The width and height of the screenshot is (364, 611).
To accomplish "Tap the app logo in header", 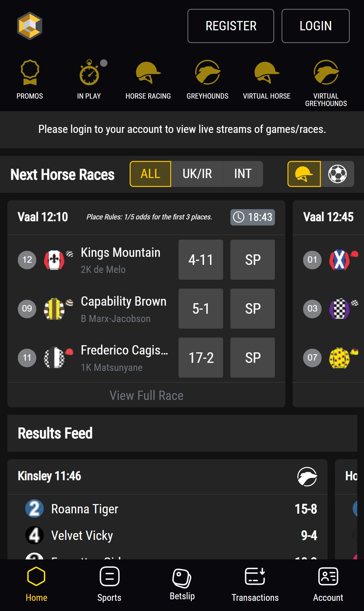I will (x=30, y=26).
